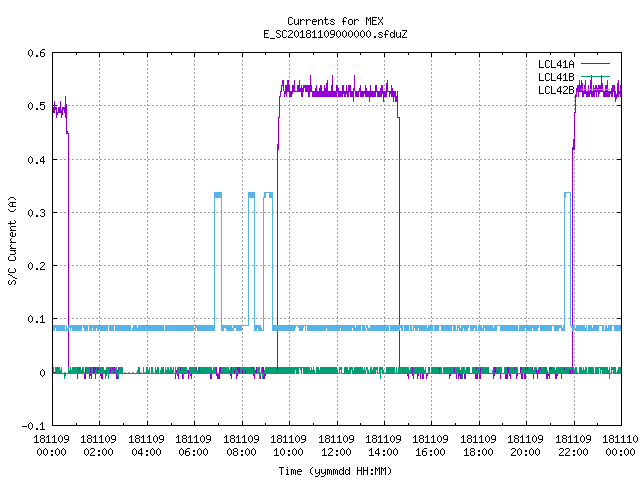Click y-axis tick value 0.4
This screenshot has height=480, width=640.
click(x=36, y=160)
